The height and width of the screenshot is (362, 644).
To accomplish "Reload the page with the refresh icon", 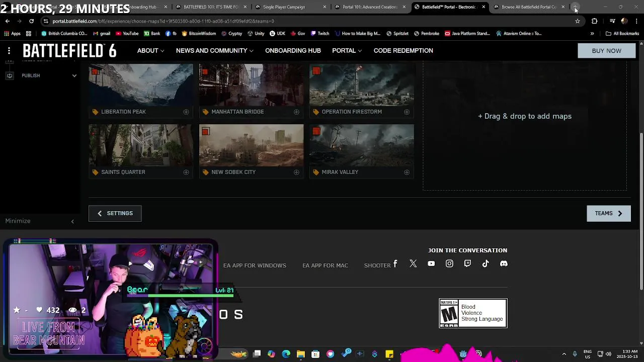I will click(31, 21).
